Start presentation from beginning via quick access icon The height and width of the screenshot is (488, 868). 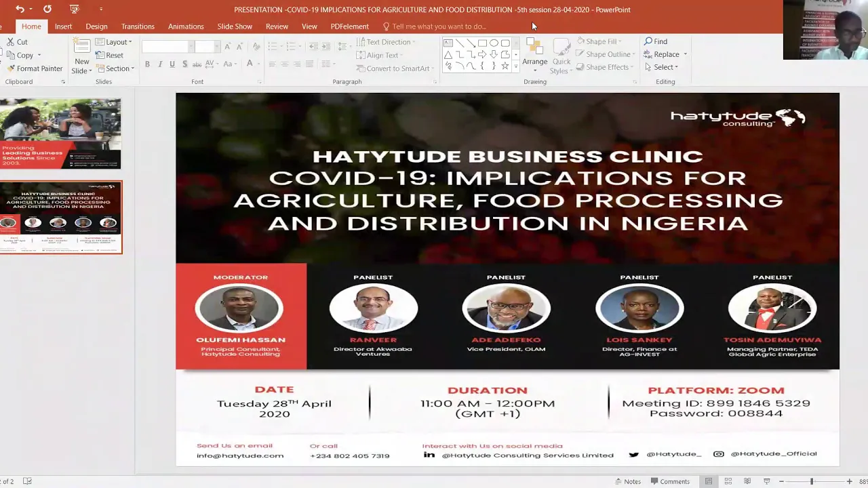pos(74,9)
